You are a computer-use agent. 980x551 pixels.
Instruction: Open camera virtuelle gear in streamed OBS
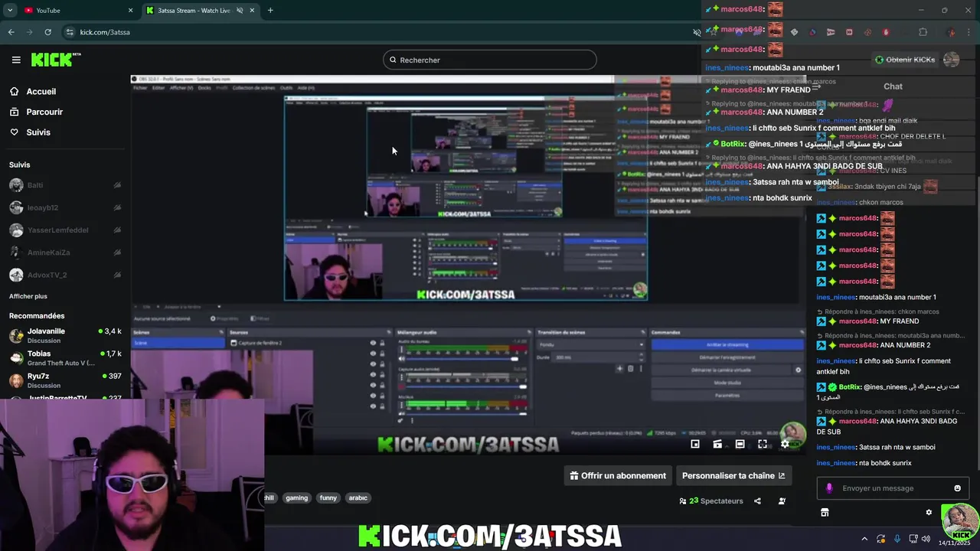point(798,370)
